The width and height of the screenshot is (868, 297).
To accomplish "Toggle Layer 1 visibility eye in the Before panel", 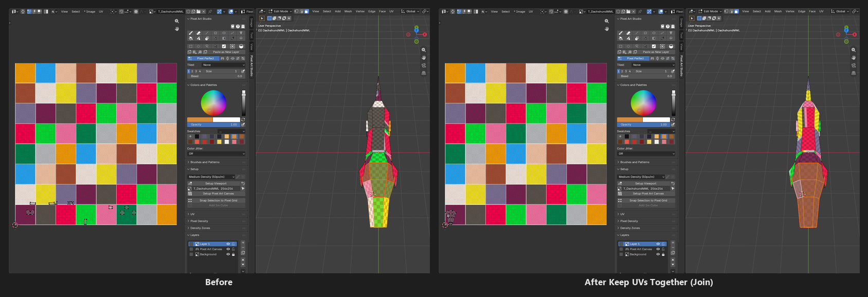I will point(228,244).
